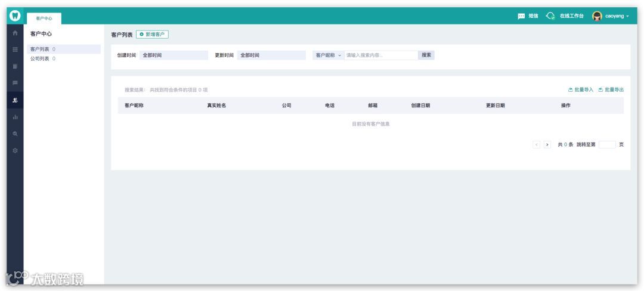Open the chat message icon in sidebar
644x291 pixels.
point(15,83)
